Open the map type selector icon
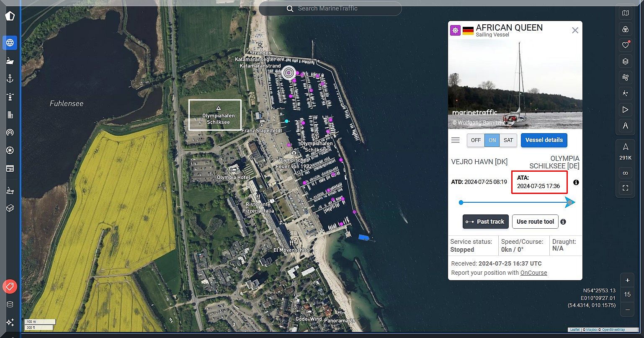644x338 pixels. (625, 13)
